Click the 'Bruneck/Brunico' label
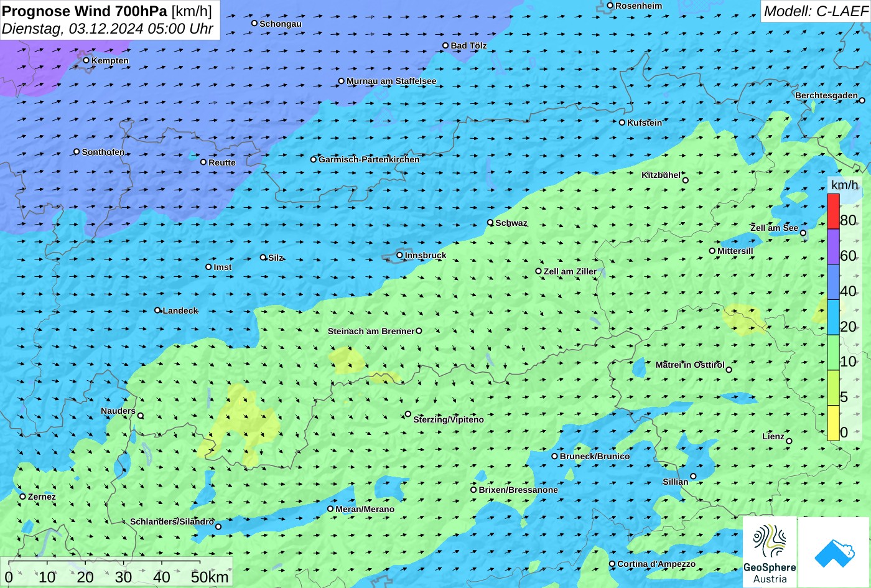The height and width of the screenshot is (588, 871). [x=595, y=456]
